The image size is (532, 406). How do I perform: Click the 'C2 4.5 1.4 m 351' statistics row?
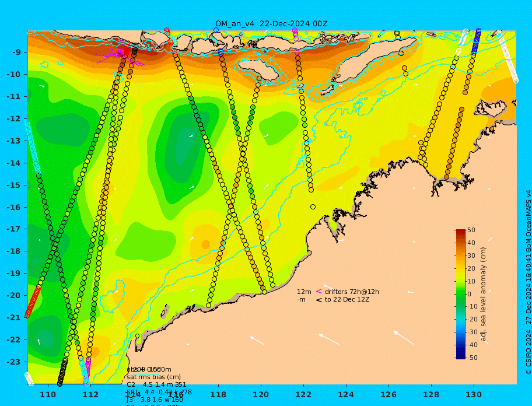156,384
